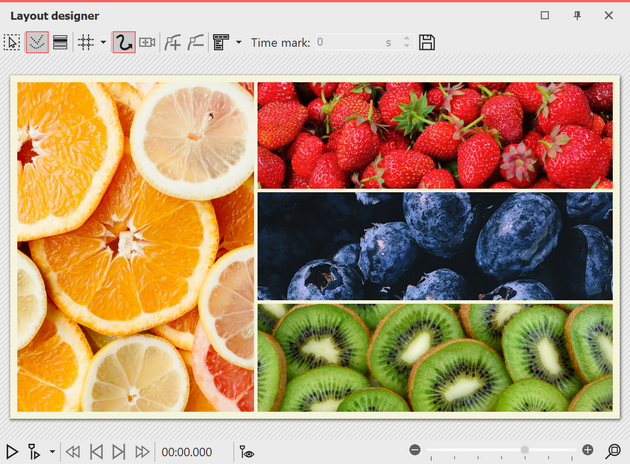Image resolution: width=630 pixels, height=464 pixels.
Task: Click the camera pan icon
Action: [x=148, y=42]
